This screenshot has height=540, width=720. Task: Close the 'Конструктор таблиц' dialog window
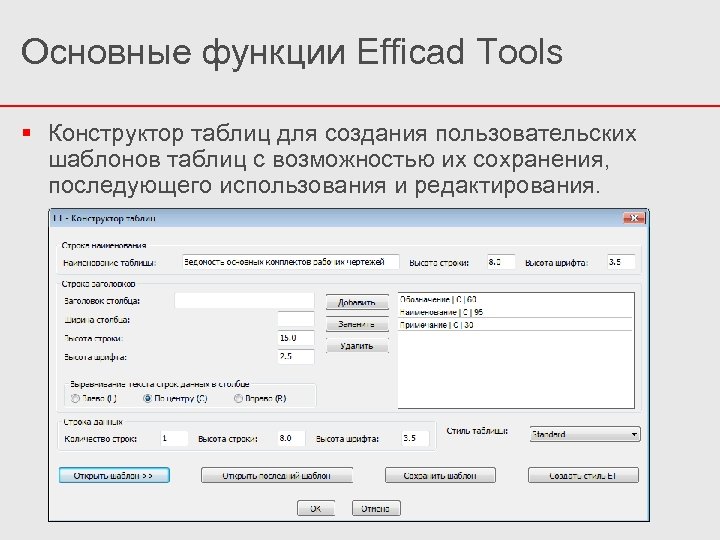tap(634, 218)
